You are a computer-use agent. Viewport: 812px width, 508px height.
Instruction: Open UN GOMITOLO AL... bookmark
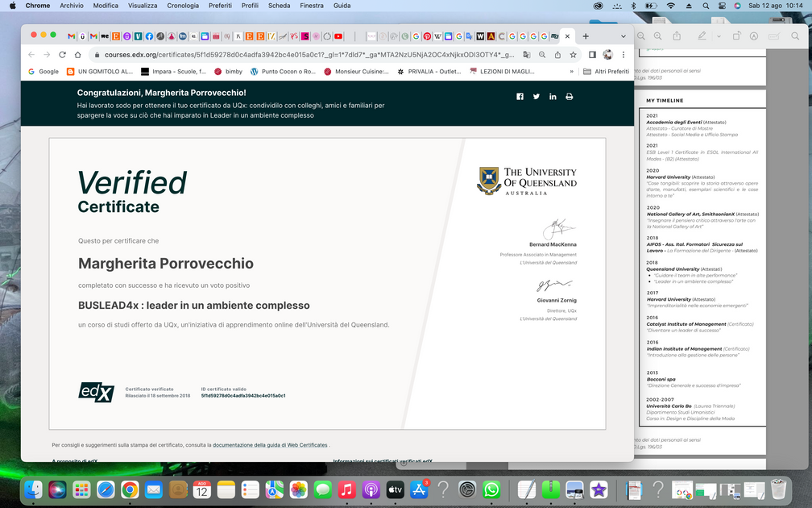click(x=100, y=72)
